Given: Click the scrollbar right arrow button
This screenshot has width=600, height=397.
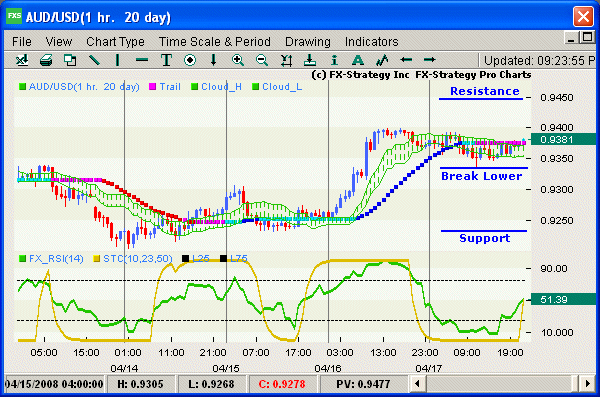Looking at the screenshot, I should coord(588,384).
